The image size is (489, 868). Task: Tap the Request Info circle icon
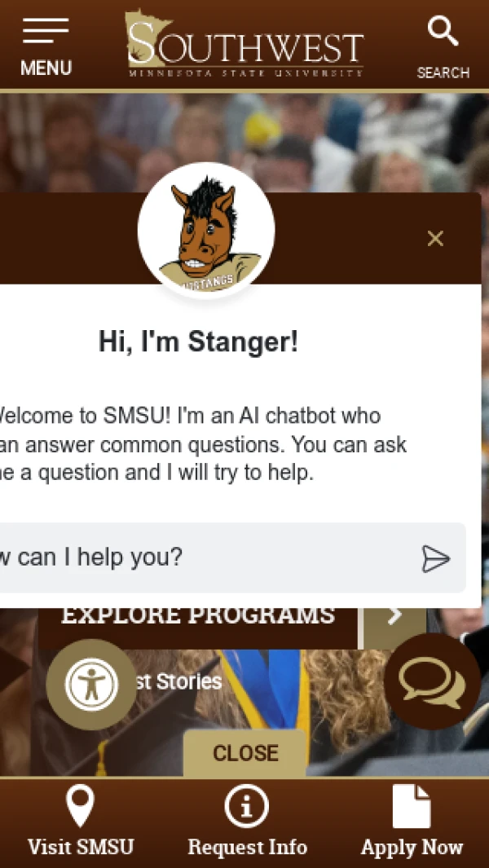(x=246, y=807)
